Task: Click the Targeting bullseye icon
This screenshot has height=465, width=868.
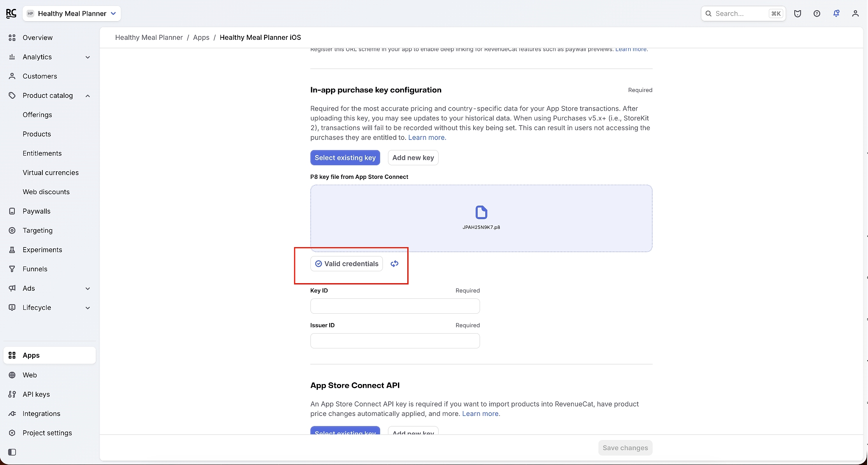Action: (12, 231)
